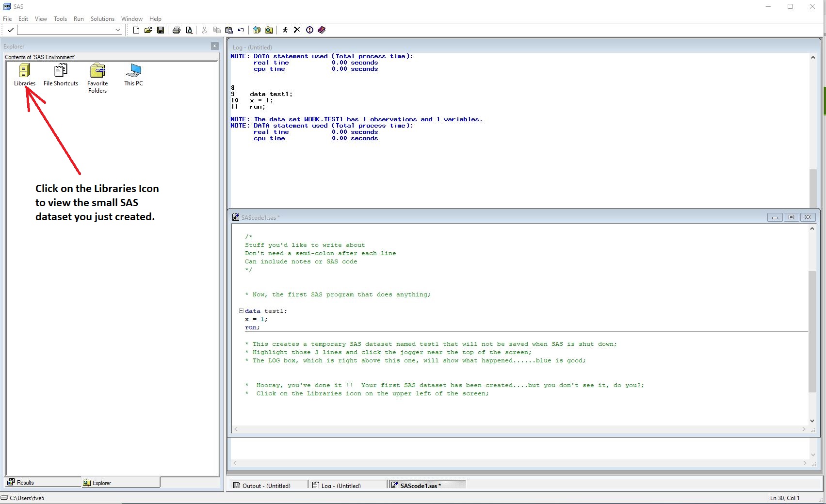Screen dimensions: 826x504
Task: Click the Log window vertical scrollbar thumb
Action: coord(813,188)
